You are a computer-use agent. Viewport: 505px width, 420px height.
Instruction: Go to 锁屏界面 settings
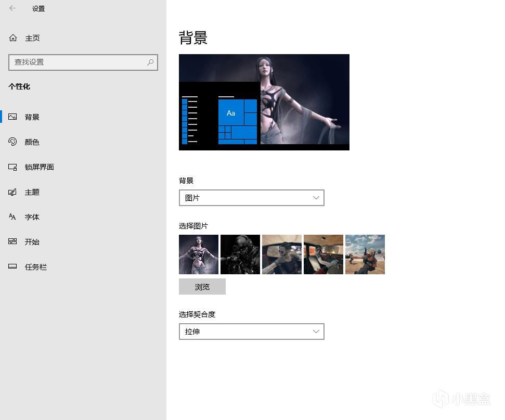pyautogui.click(x=40, y=167)
